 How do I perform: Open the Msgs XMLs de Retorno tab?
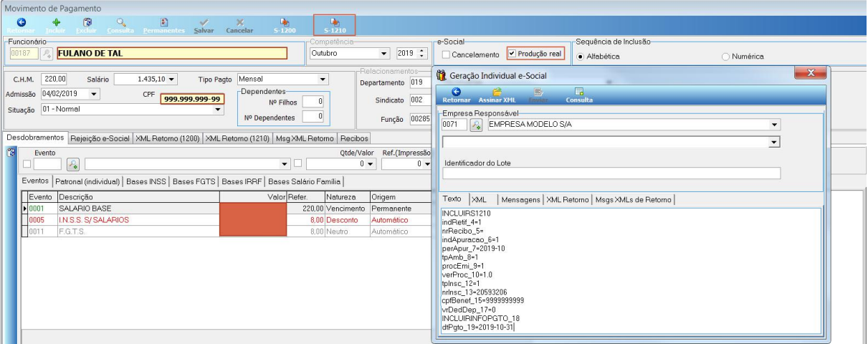(x=634, y=199)
